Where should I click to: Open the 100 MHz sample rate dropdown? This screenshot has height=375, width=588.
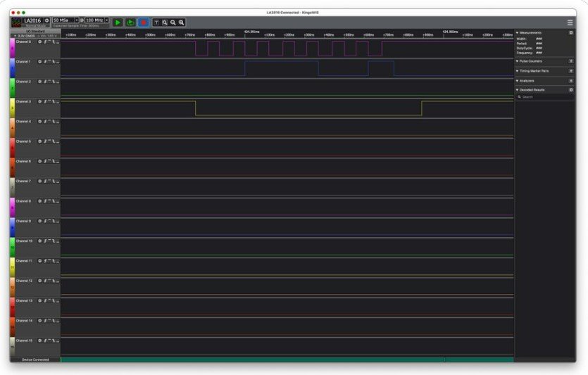(106, 20)
